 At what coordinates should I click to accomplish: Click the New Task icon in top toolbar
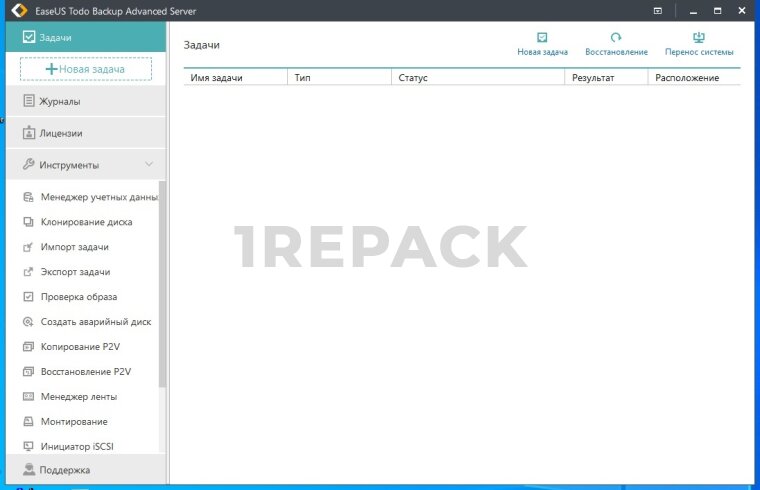pos(542,38)
